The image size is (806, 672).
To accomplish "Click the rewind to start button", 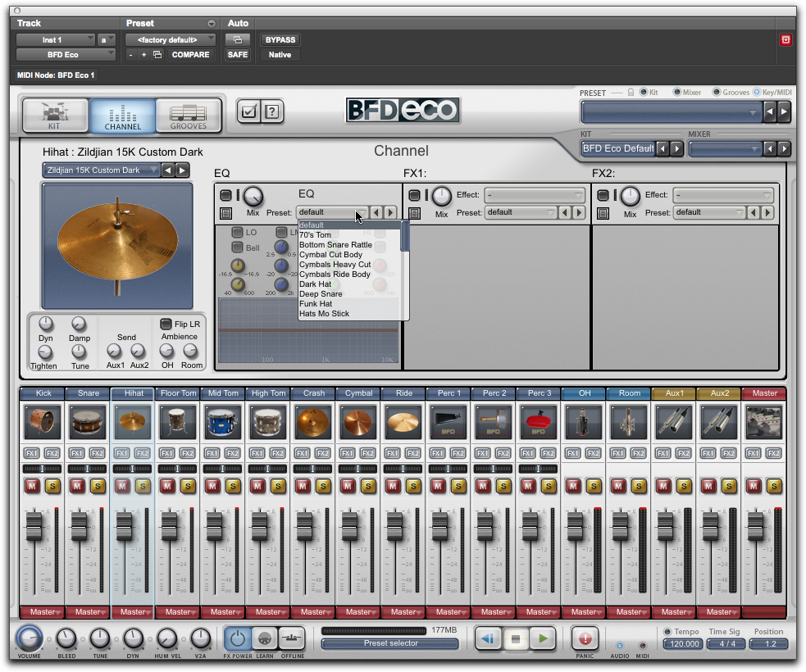I will 488,638.
